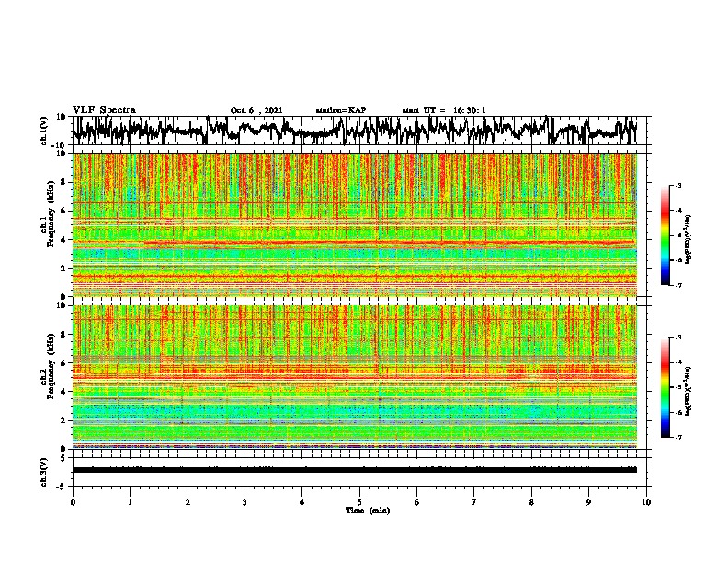Click the "-7" label on ch.1 colorbar
Screen dimensions: 728x563
(x=677, y=285)
